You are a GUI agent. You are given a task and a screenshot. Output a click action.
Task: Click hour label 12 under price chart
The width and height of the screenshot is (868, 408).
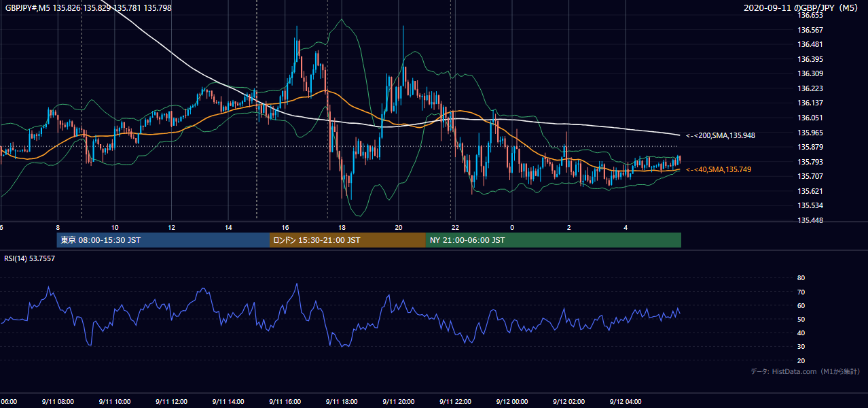tap(172, 228)
